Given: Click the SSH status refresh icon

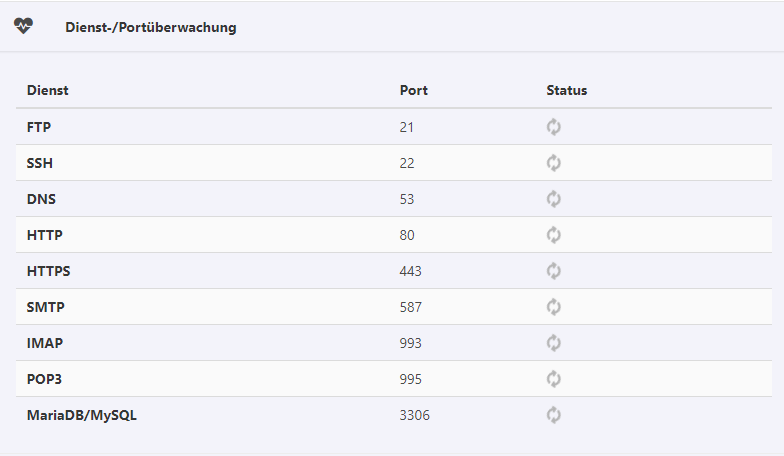Looking at the screenshot, I should point(554,163).
